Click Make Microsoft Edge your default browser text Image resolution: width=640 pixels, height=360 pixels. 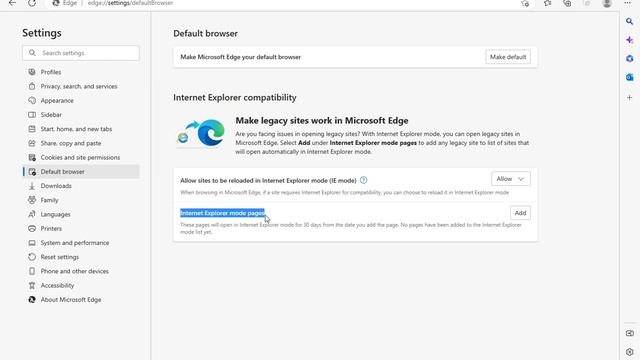coord(240,57)
